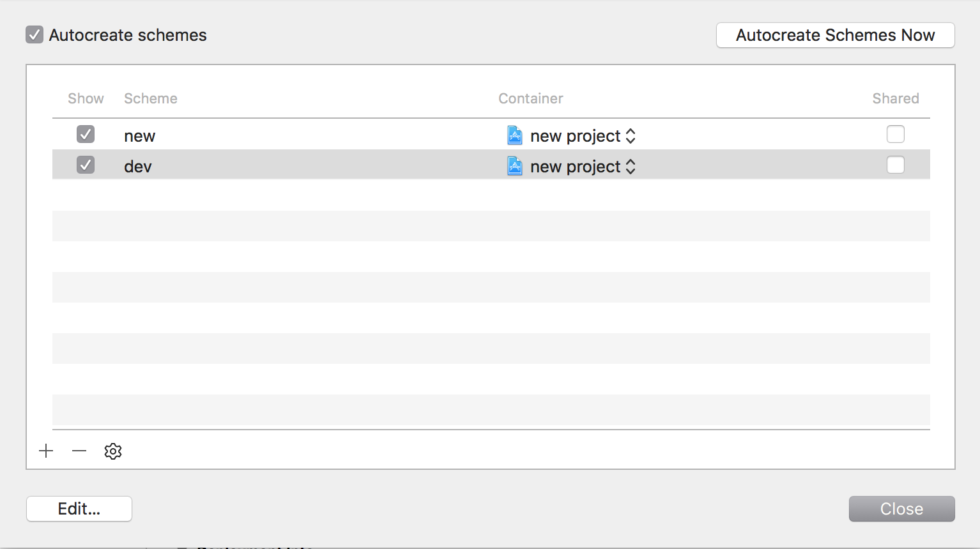980x549 pixels.
Task: Click project icon in the new scheme row
Action: pyautogui.click(x=515, y=135)
